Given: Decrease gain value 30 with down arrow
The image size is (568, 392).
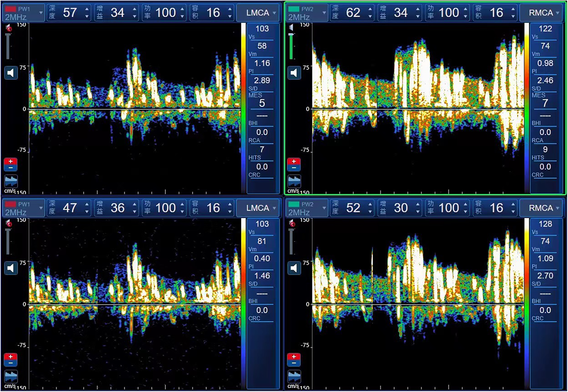Looking at the screenshot, I should point(418,212).
